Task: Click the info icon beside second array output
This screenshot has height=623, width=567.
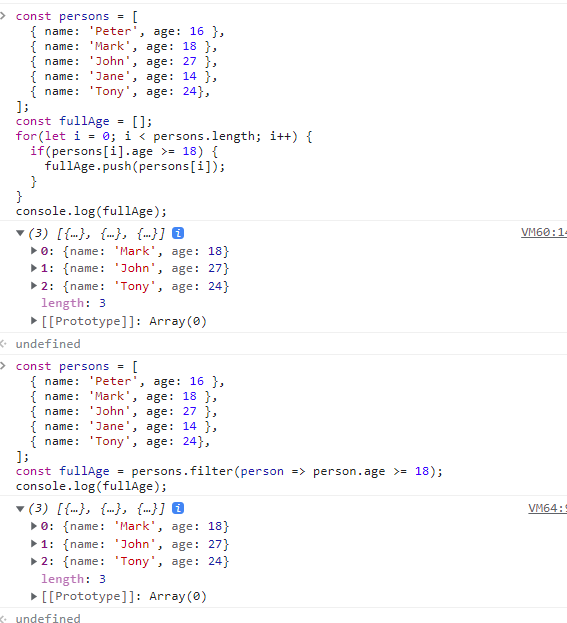Action: 178,508
